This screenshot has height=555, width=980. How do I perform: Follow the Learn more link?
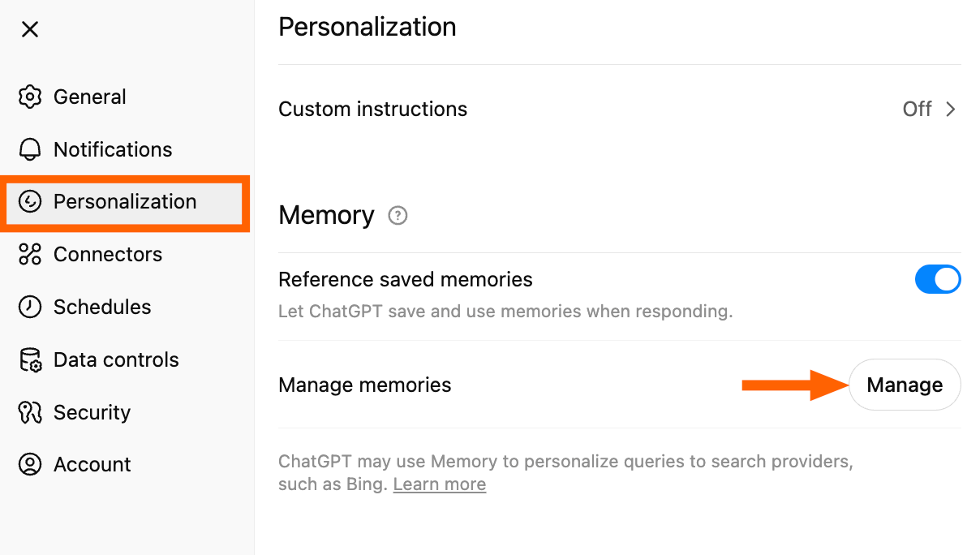click(440, 484)
